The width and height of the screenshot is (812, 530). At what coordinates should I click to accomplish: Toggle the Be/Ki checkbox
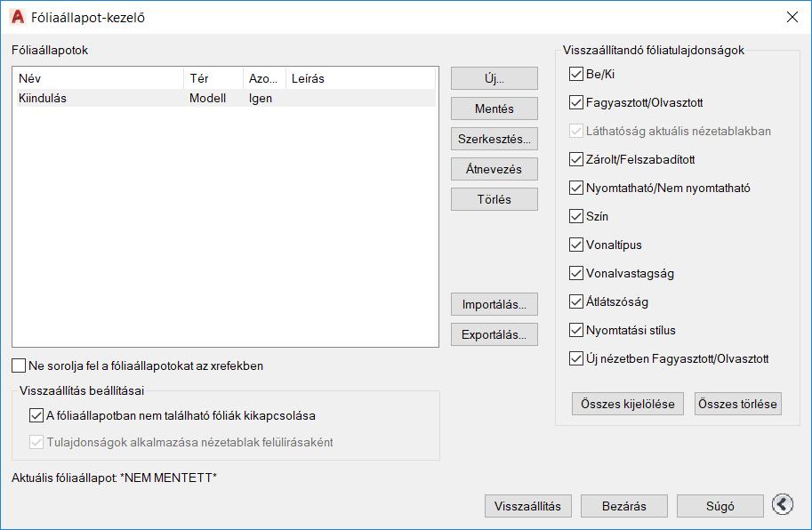click(575, 74)
